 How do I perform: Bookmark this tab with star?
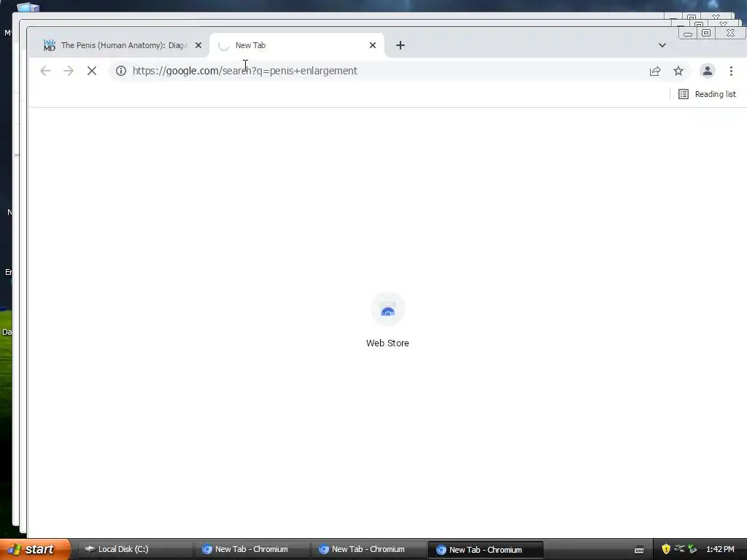coord(678,71)
